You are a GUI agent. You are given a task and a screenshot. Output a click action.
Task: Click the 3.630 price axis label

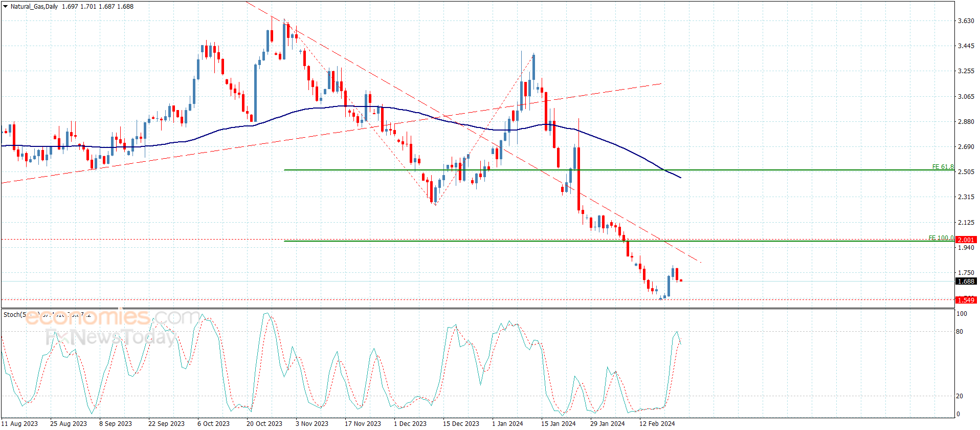click(x=966, y=21)
